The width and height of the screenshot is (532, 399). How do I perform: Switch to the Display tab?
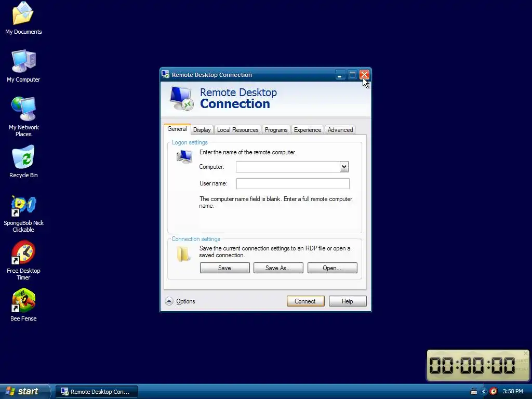pos(202,129)
